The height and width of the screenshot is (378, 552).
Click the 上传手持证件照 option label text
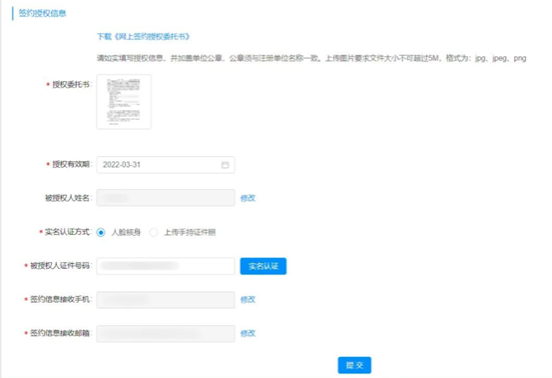point(190,233)
